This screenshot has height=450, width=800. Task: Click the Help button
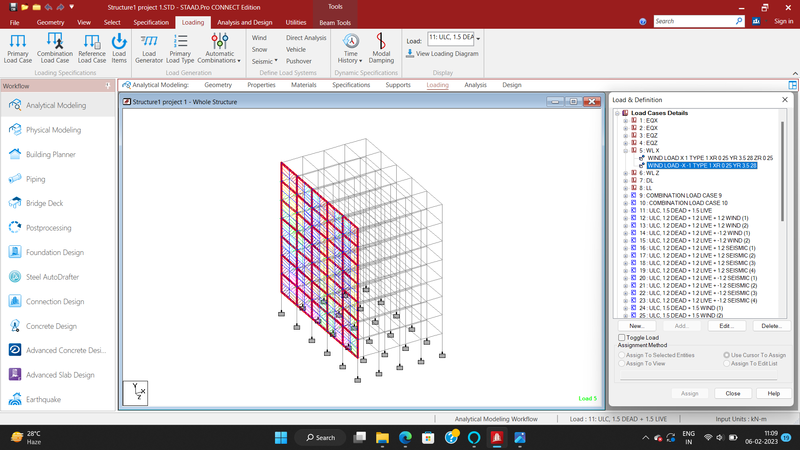(x=773, y=393)
